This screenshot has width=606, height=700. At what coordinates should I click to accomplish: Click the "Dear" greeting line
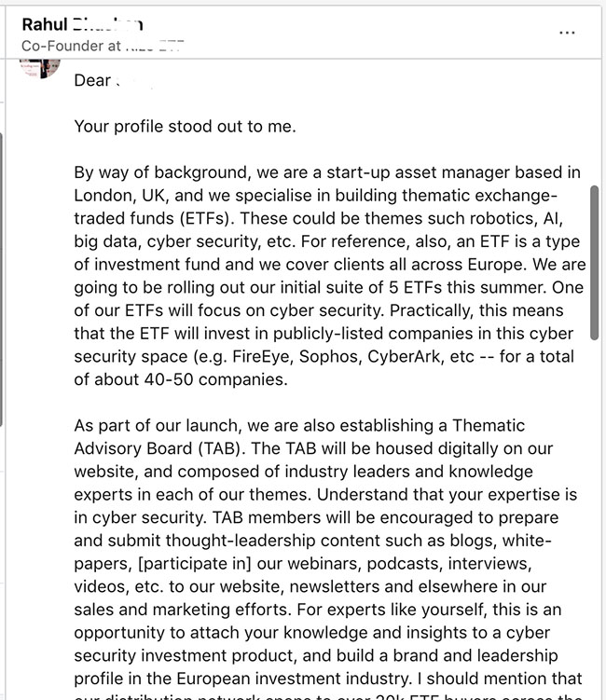tap(93, 80)
